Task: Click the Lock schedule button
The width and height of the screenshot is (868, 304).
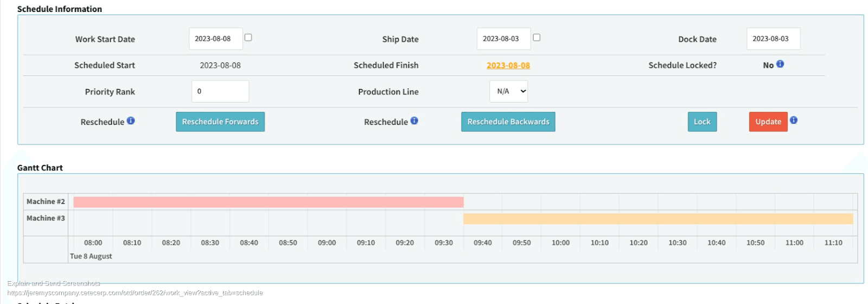Action: coord(702,122)
